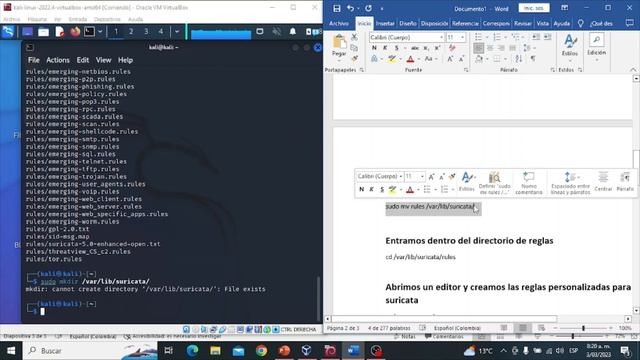Click the Copy icon in Portapapeles group

point(354,48)
